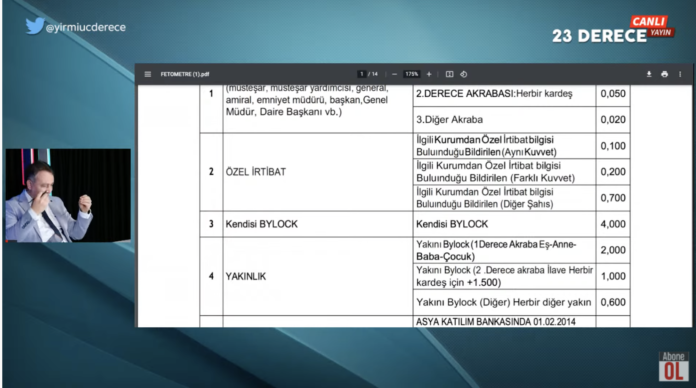This screenshot has height=388, width=696.
Task: Click the 23 DERECE program logo
Action: click(599, 36)
